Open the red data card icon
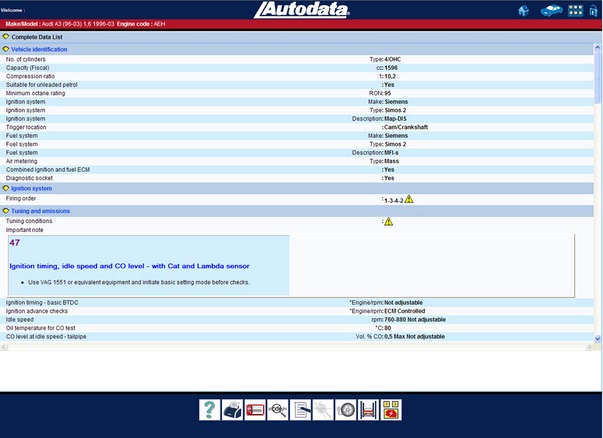Screen dimensions: 603x438 (x=255, y=410)
